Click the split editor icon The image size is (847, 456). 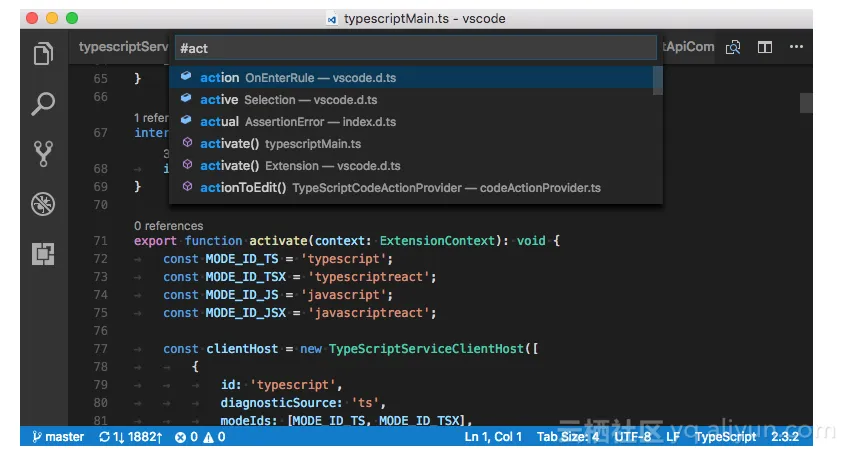(x=765, y=47)
